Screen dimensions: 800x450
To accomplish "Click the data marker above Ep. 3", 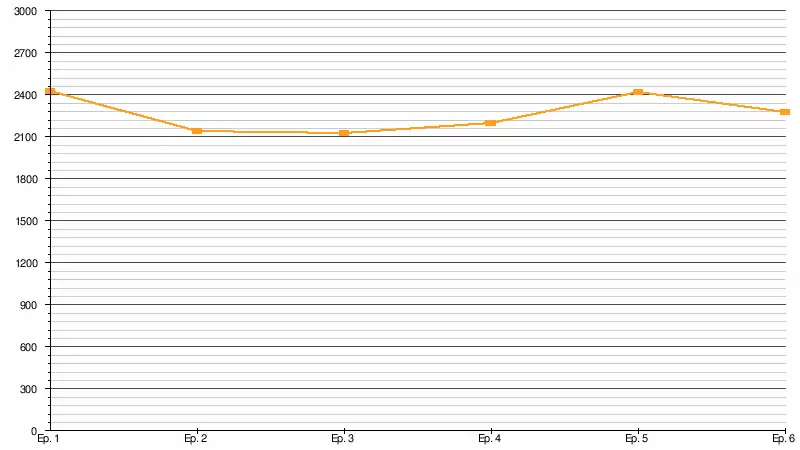I will click(344, 133).
